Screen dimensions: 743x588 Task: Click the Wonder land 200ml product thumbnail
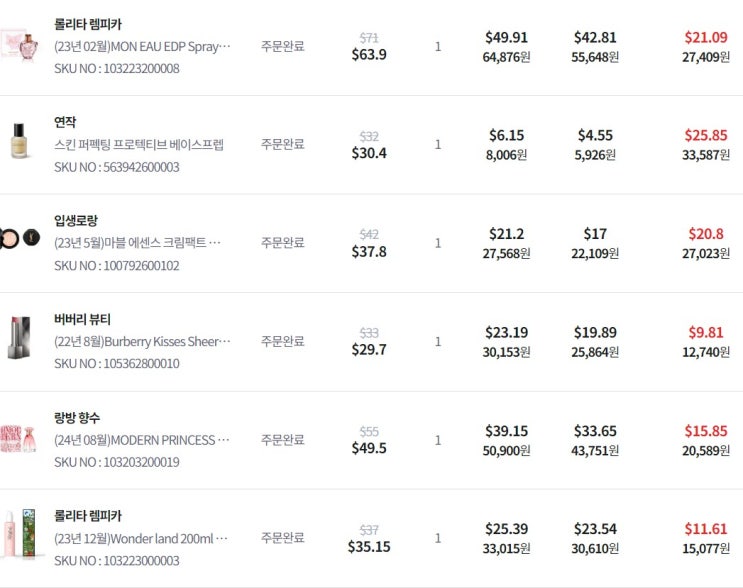[x=20, y=537]
